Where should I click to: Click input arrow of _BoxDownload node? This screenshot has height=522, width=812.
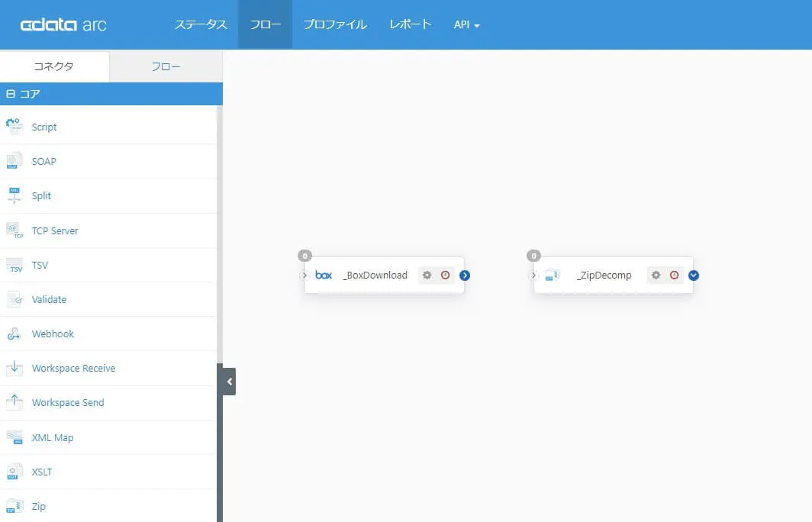[x=304, y=275]
